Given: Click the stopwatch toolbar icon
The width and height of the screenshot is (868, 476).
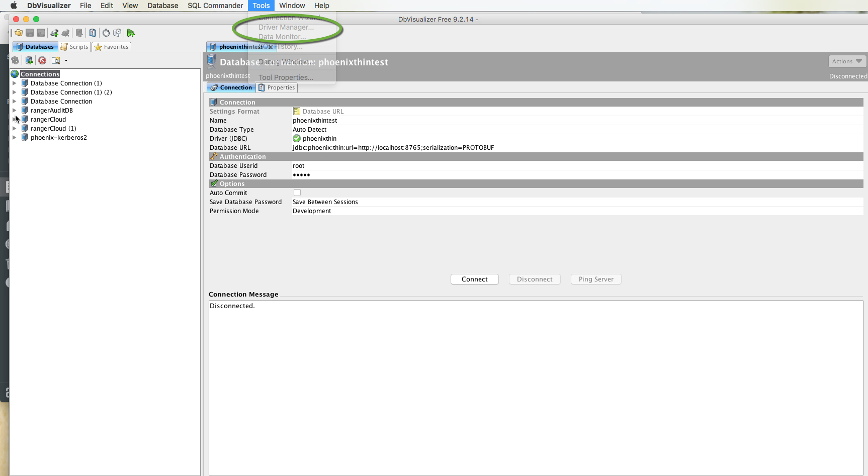Looking at the screenshot, I should point(106,33).
